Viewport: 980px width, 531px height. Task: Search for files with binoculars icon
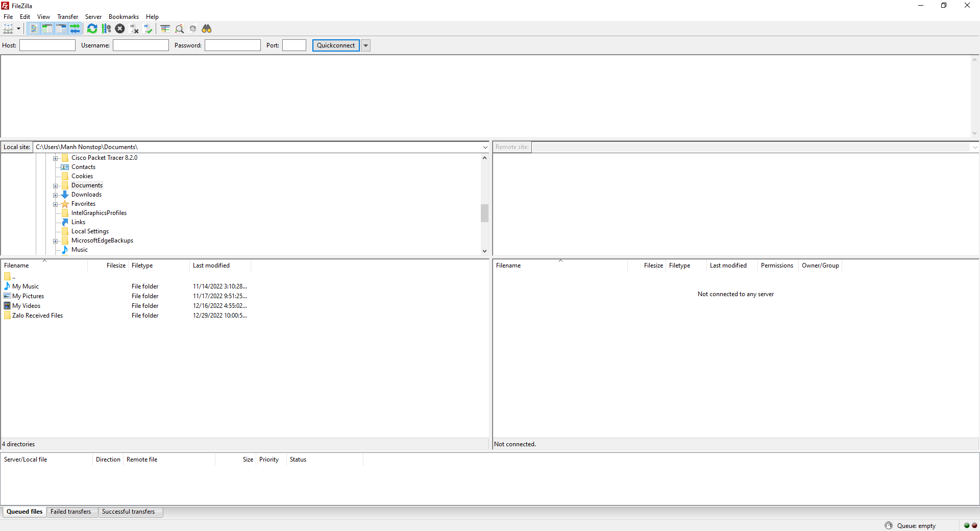[207, 29]
